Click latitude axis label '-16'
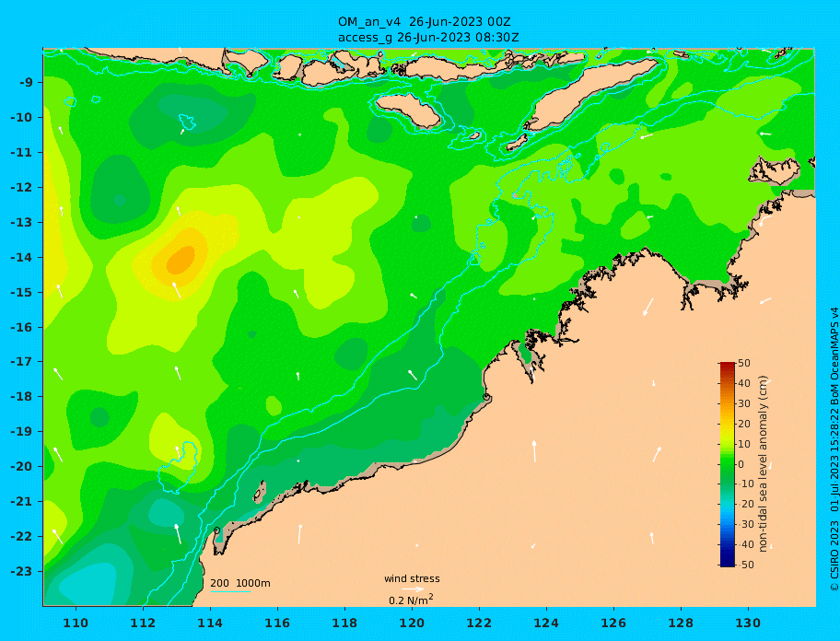The height and width of the screenshot is (641, 840). tap(22, 327)
